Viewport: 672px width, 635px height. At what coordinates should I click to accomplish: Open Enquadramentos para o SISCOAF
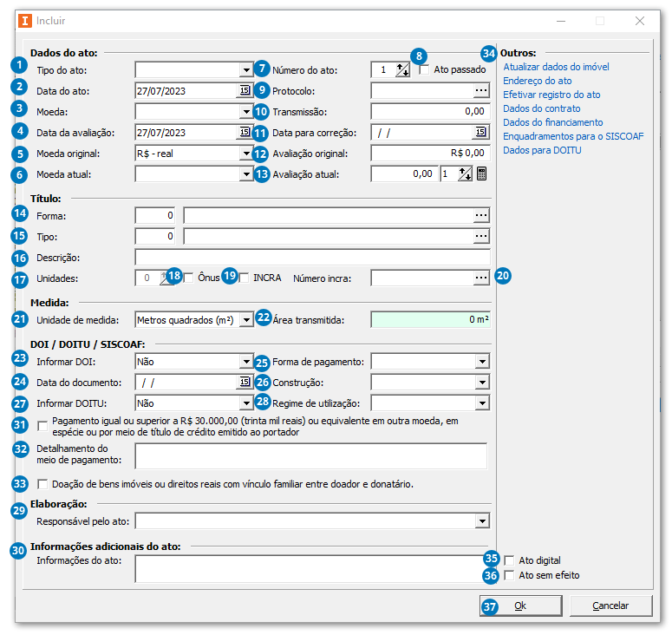pos(573,136)
